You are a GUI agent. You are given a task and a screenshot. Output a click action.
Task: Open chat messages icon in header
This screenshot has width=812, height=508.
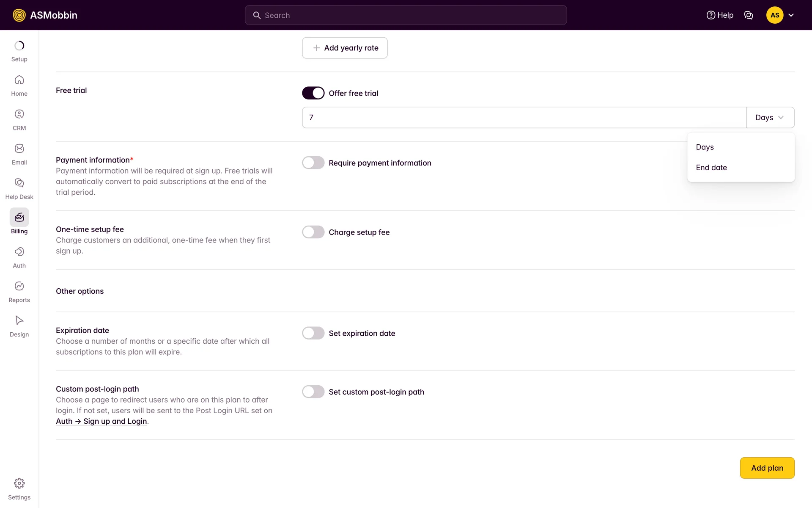click(x=749, y=15)
